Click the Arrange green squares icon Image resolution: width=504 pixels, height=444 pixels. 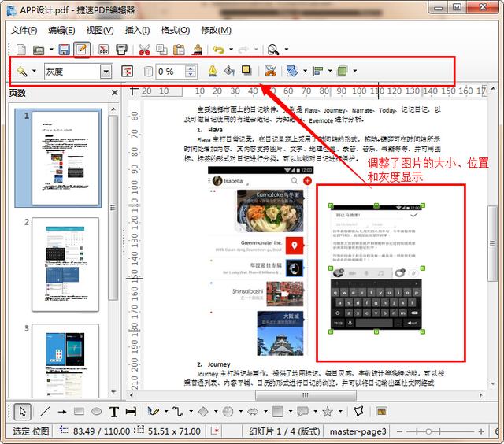point(343,71)
